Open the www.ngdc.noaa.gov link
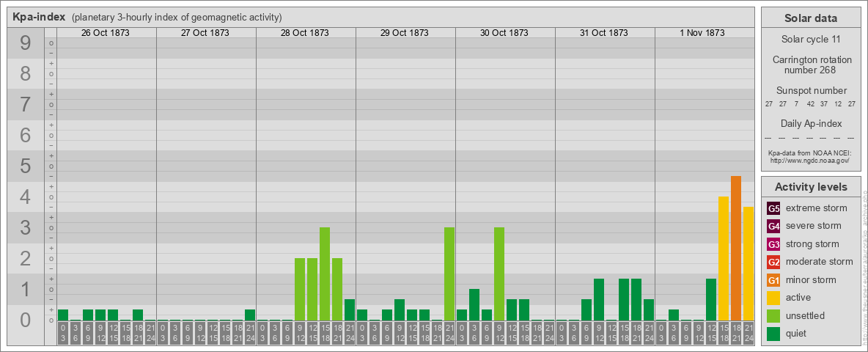 (810, 160)
